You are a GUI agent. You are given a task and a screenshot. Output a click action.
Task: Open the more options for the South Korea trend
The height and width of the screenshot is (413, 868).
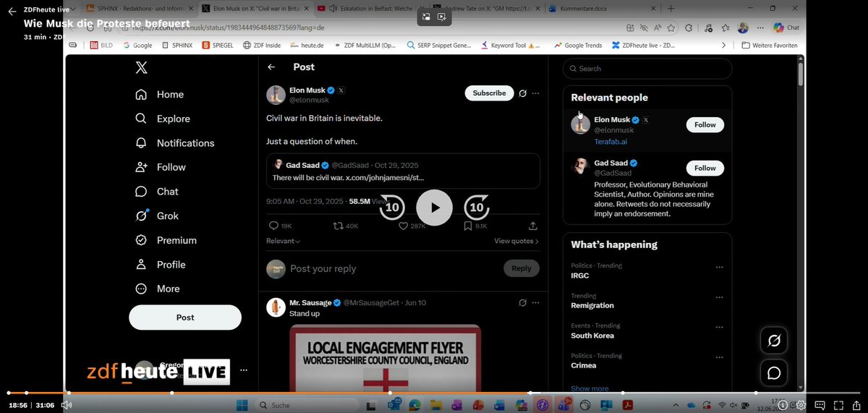pos(719,327)
